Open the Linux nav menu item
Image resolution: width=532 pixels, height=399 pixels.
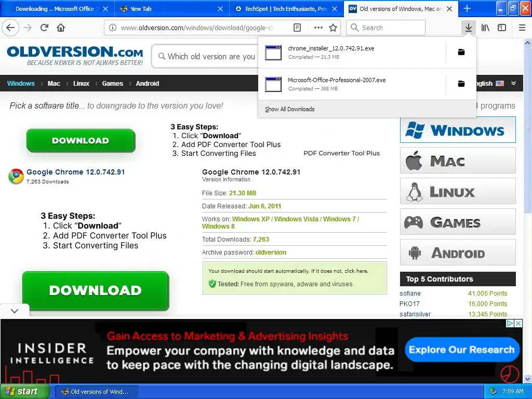(81, 83)
